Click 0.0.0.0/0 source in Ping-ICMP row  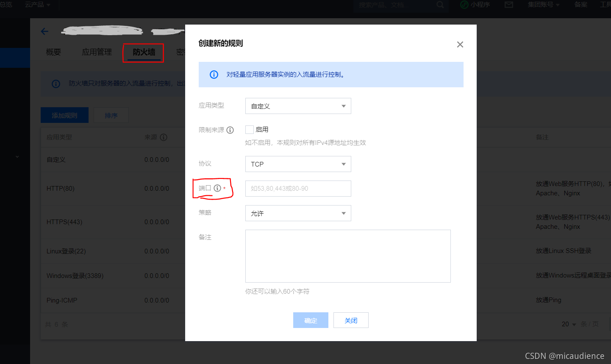point(157,300)
